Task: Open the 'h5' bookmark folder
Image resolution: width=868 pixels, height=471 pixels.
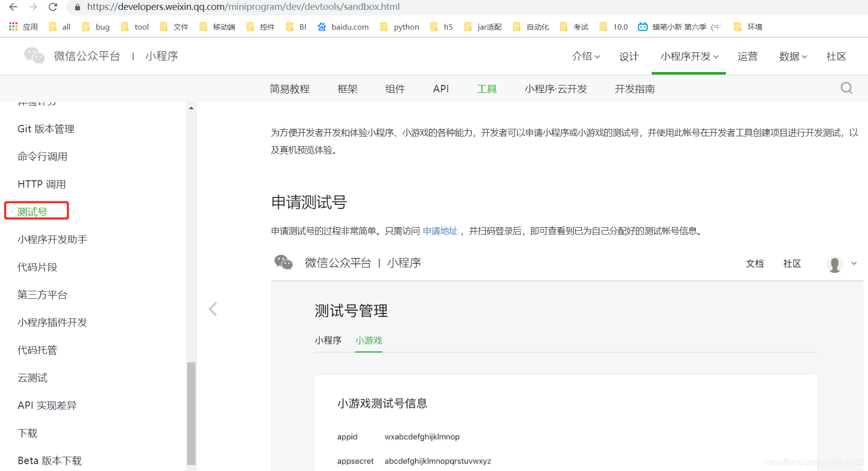Action: pyautogui.click(x=441, y=27)
